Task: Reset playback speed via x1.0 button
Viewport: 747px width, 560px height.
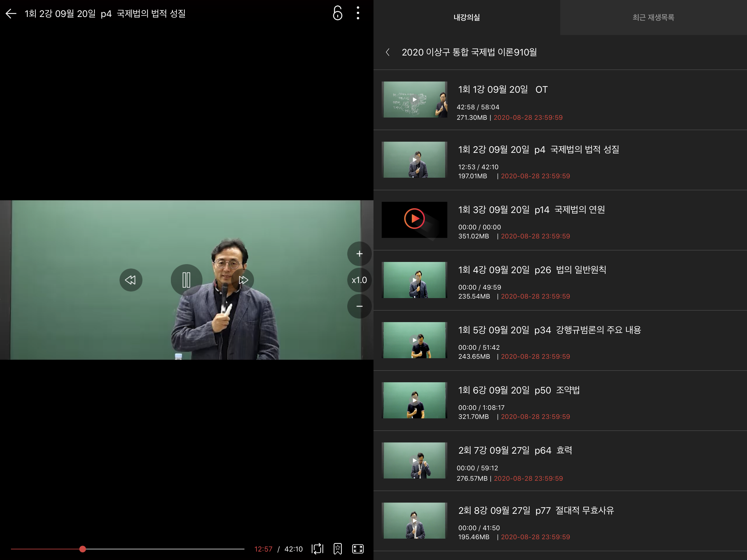Action: (x=359, y=280)
